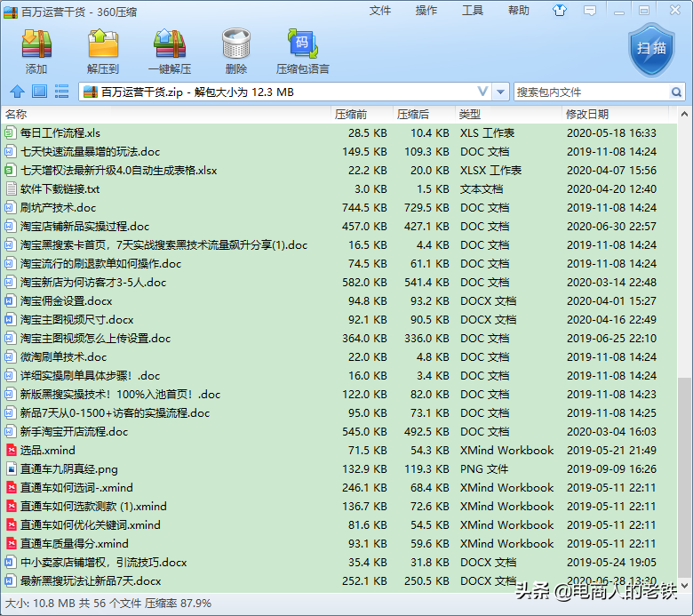Click the 添加 (Add) toolbar icon
693x616 pixels.
[36, 44]
